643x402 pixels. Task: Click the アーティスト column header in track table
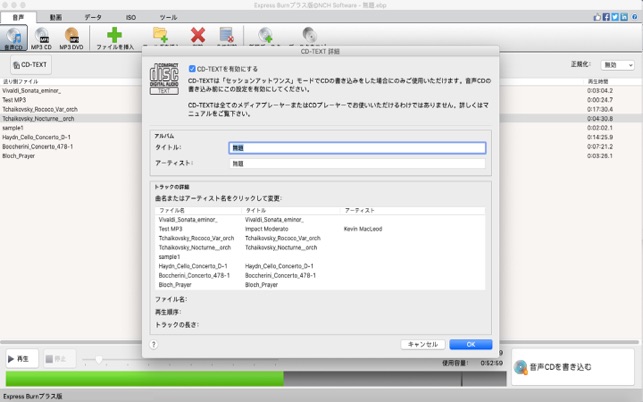(360, 210)
